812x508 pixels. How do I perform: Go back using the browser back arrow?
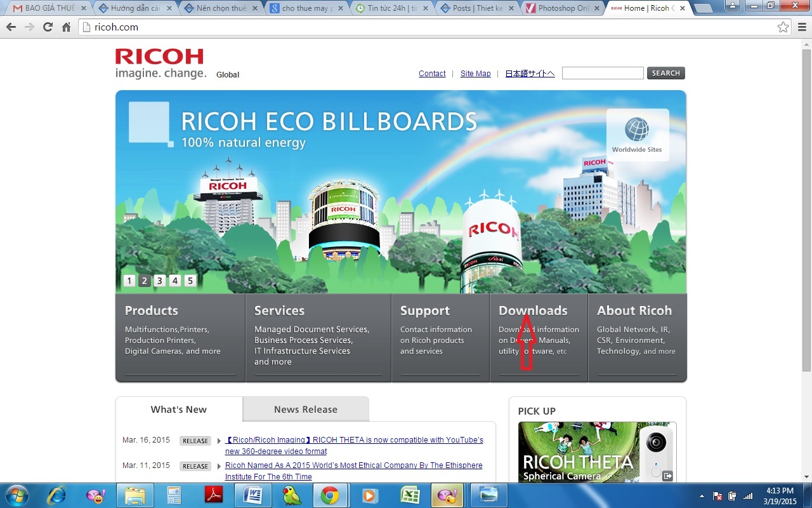11,27
